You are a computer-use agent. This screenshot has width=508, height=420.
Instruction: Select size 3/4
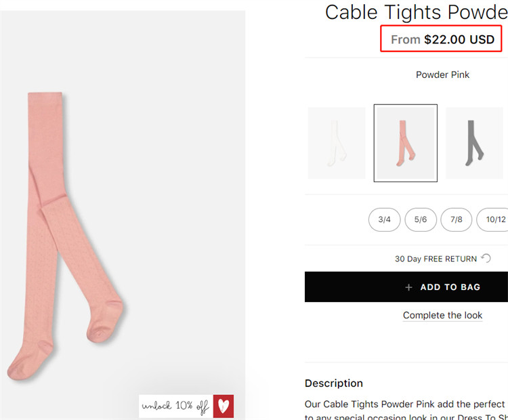click(x=385, y=219)
